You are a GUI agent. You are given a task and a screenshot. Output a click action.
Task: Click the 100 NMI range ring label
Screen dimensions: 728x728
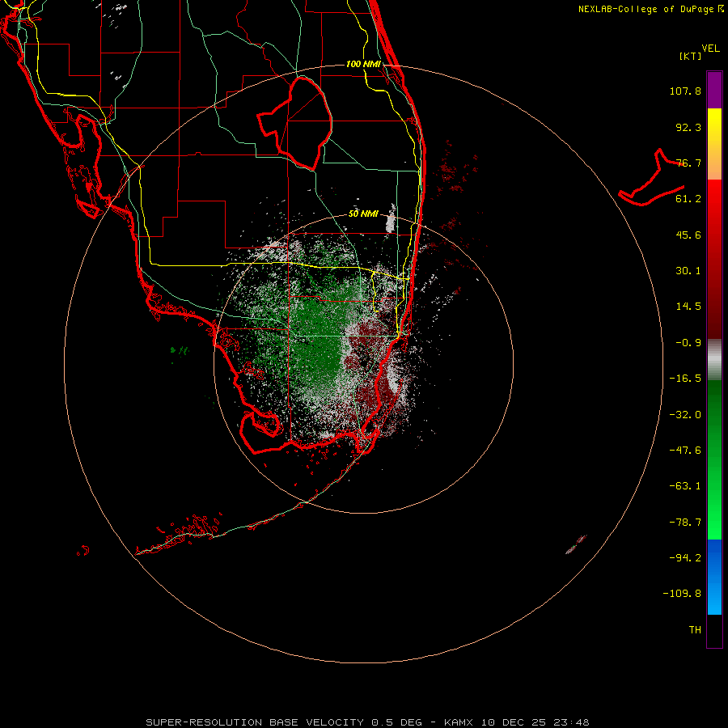point(363,64)
